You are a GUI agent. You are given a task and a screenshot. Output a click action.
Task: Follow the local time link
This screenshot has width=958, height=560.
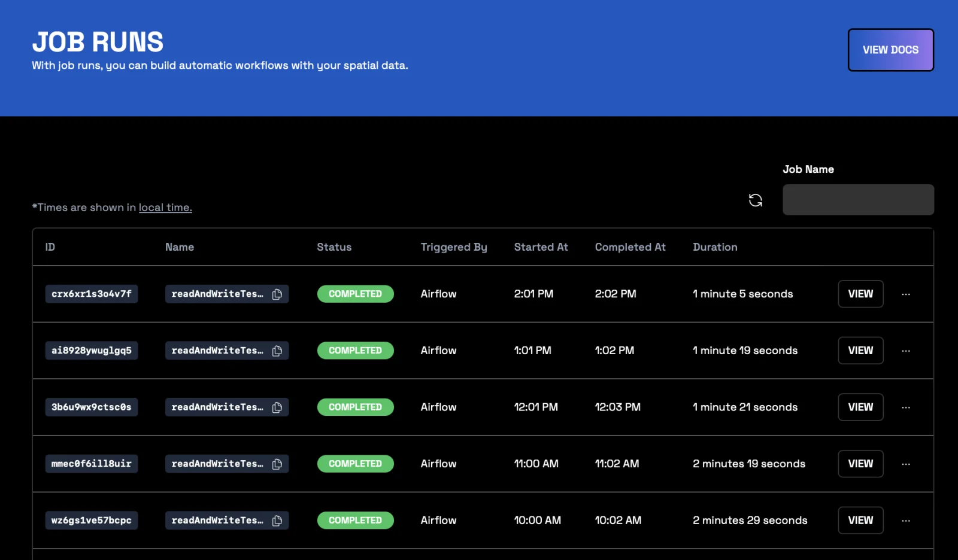click(165, 208)
